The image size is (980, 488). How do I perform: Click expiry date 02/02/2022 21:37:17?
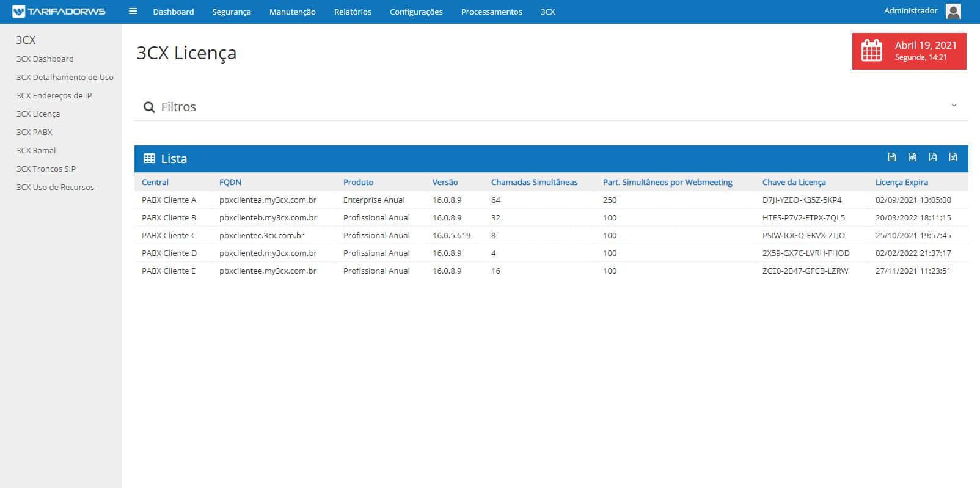point(913,253)
